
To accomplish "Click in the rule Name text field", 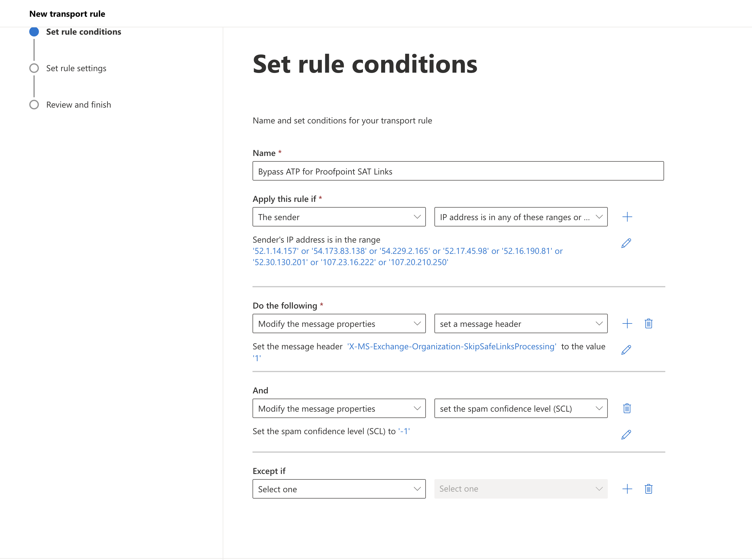I will point(458,171).
